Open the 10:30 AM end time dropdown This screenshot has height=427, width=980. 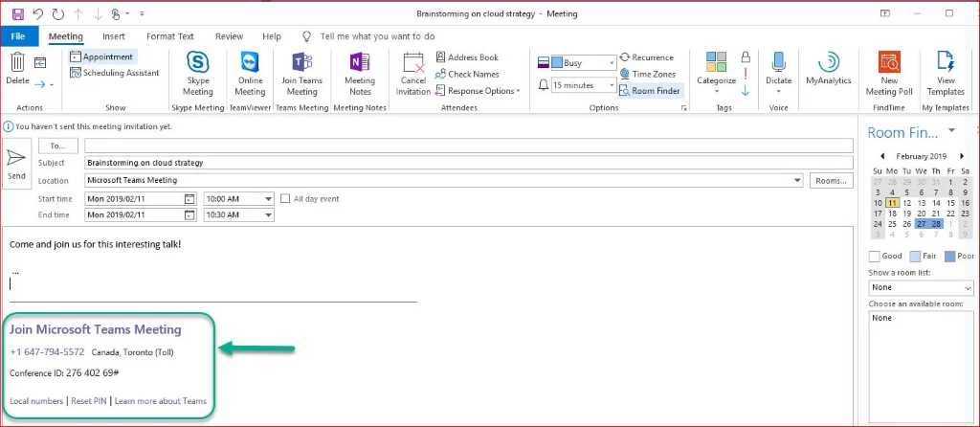point(268,215)
